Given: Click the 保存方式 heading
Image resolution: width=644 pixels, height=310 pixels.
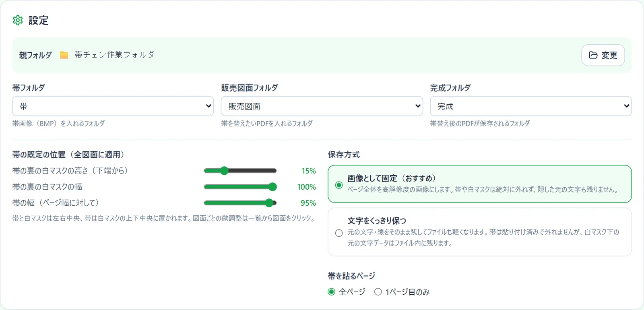Looking at the screenshot, I should [x=344, y=155].
